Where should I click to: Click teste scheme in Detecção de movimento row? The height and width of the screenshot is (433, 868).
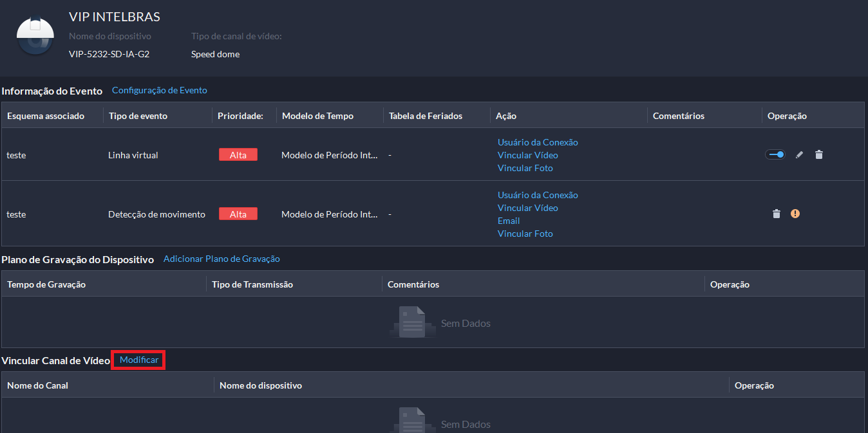tap(16, 214)
